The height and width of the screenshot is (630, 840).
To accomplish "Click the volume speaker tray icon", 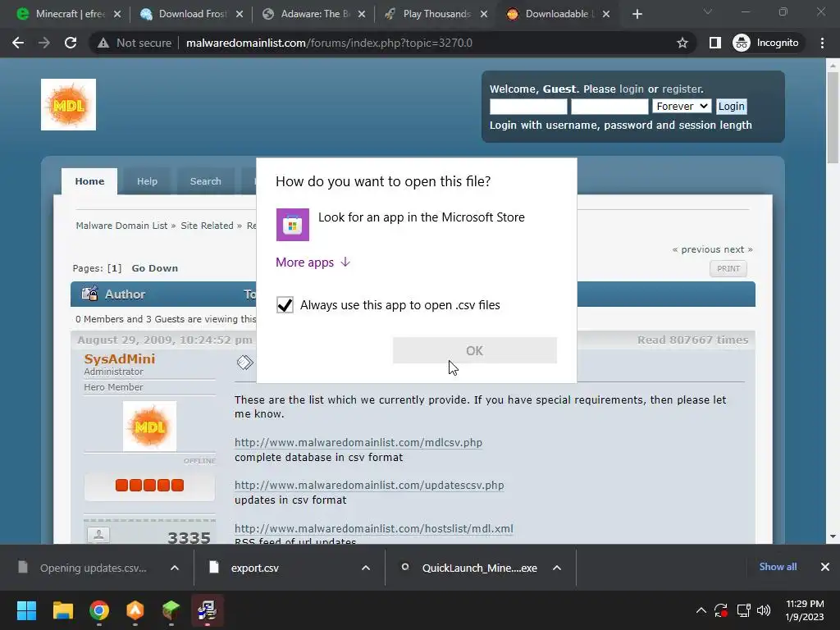I will [764, 610].
